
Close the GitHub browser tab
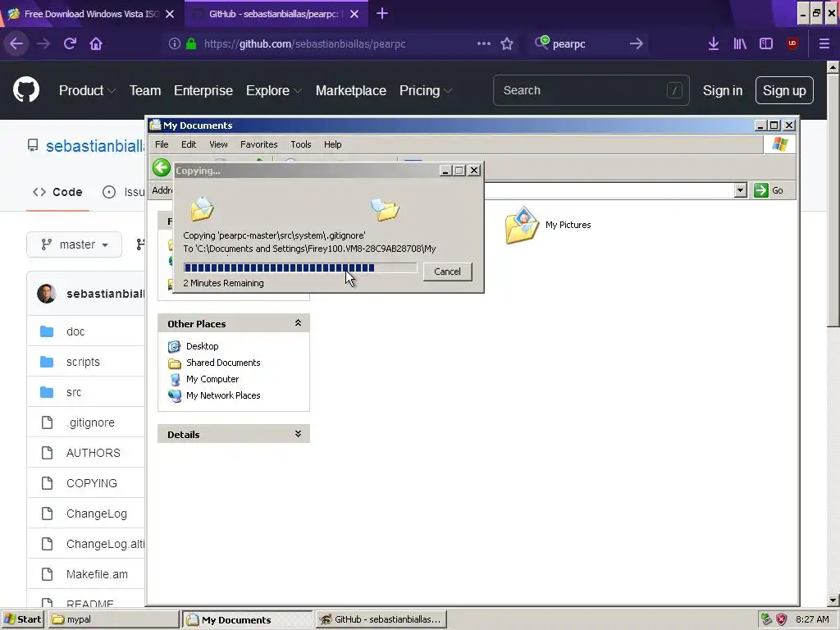point(354,14)
